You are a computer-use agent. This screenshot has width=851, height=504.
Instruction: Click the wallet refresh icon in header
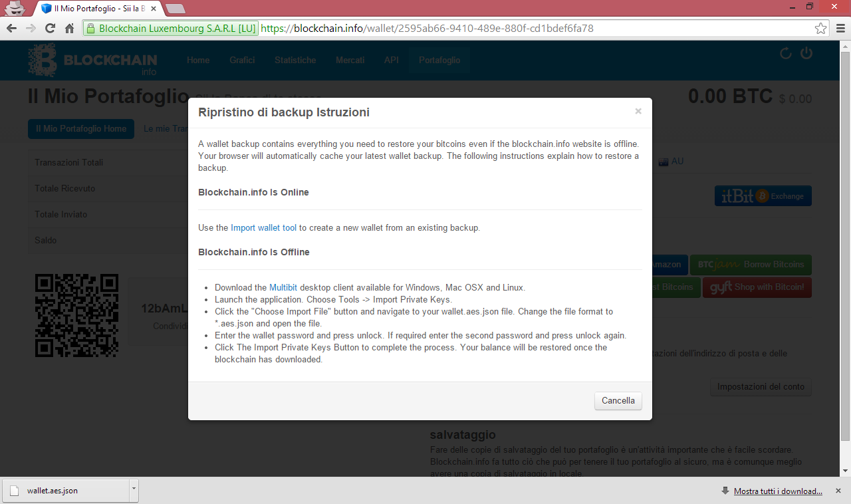click(786, 54)
